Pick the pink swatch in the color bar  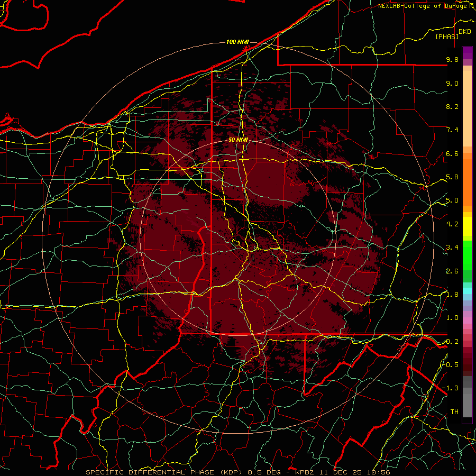coord(467,321)
